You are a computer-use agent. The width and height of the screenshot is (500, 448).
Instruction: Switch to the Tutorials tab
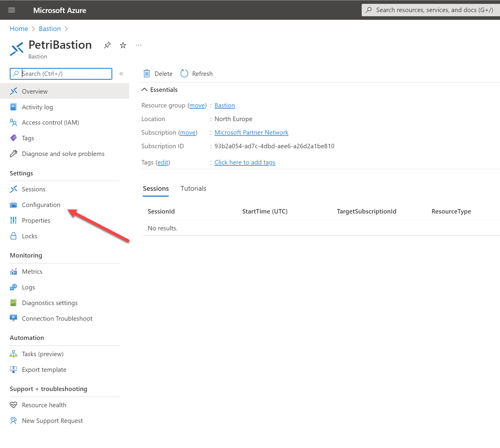tap(193, 188)
